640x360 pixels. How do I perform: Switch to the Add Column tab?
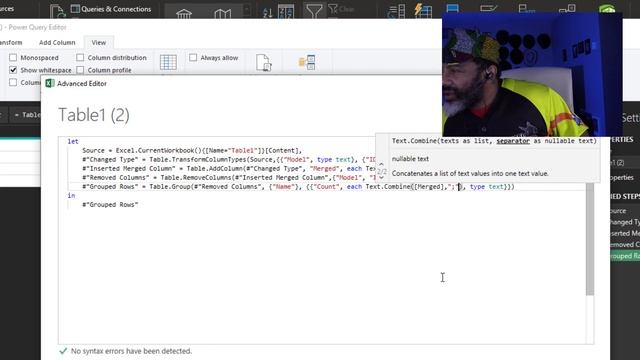click(57, 42)
